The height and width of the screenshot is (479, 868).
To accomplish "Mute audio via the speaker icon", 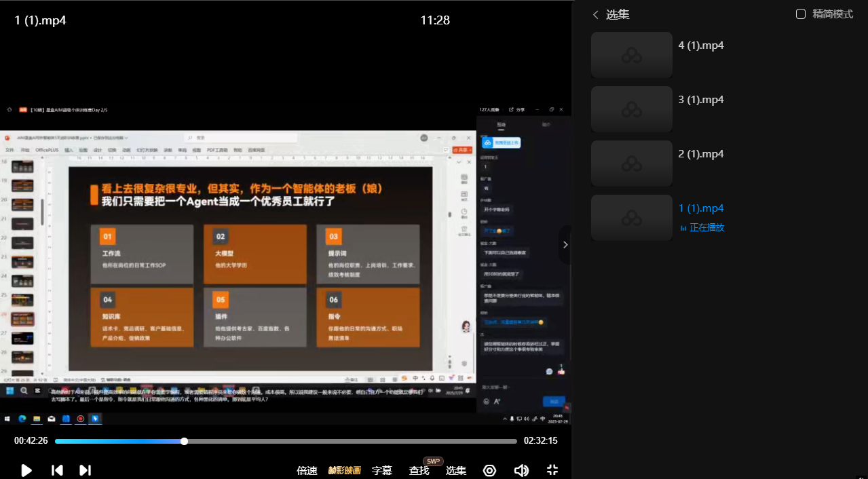I will tap(521, 470).
